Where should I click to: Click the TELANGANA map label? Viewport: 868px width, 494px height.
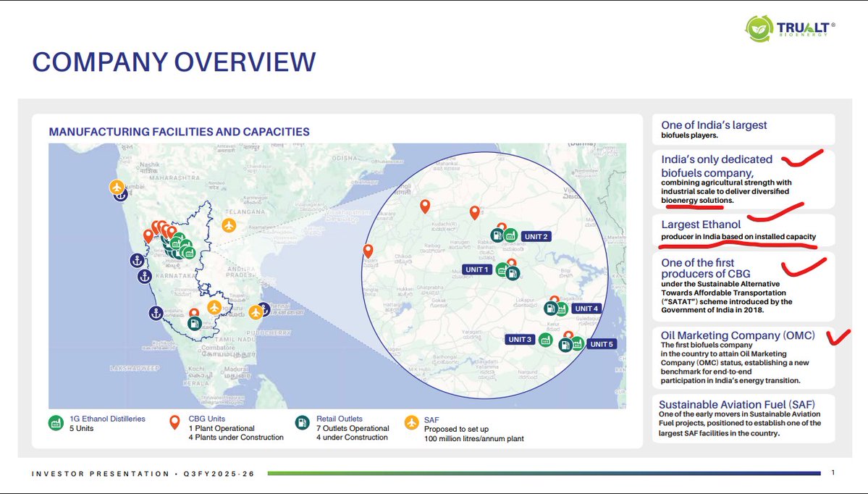tap(245, 212)
